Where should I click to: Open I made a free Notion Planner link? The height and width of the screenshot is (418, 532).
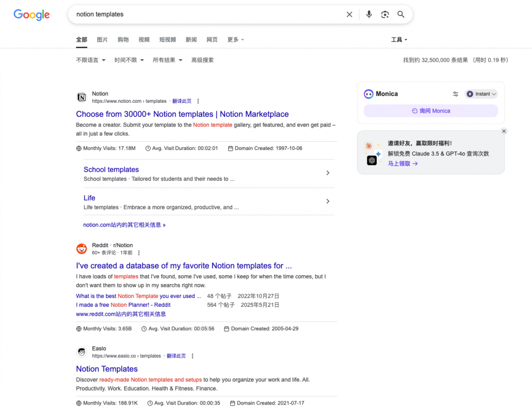point(123,305)
